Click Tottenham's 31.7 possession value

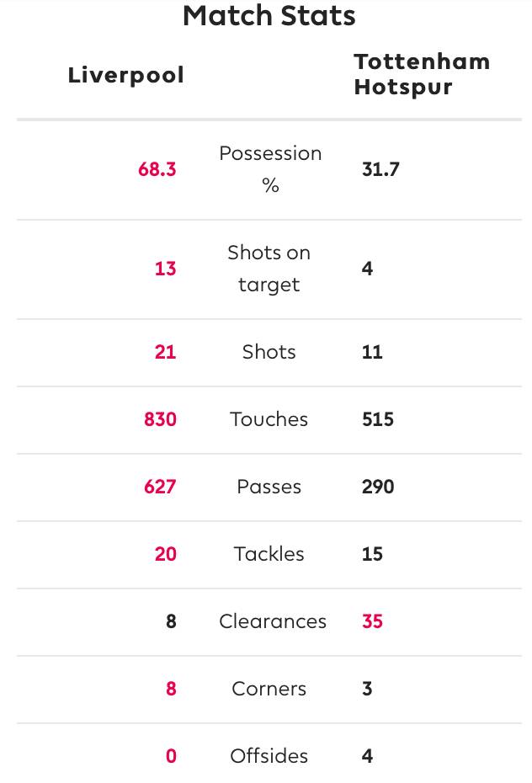click(380, 169)
